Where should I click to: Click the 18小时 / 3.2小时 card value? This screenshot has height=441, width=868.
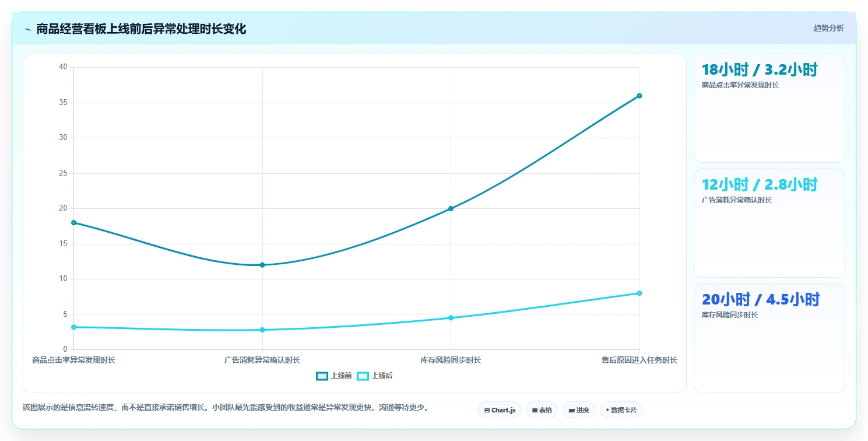pos(760,70)
